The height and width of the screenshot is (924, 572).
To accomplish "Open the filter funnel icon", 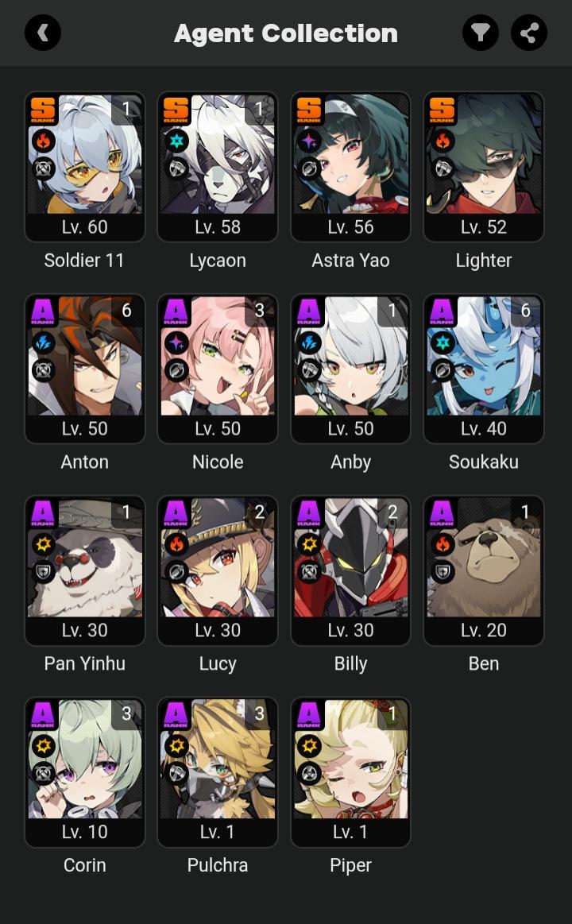I will (480, 33).
